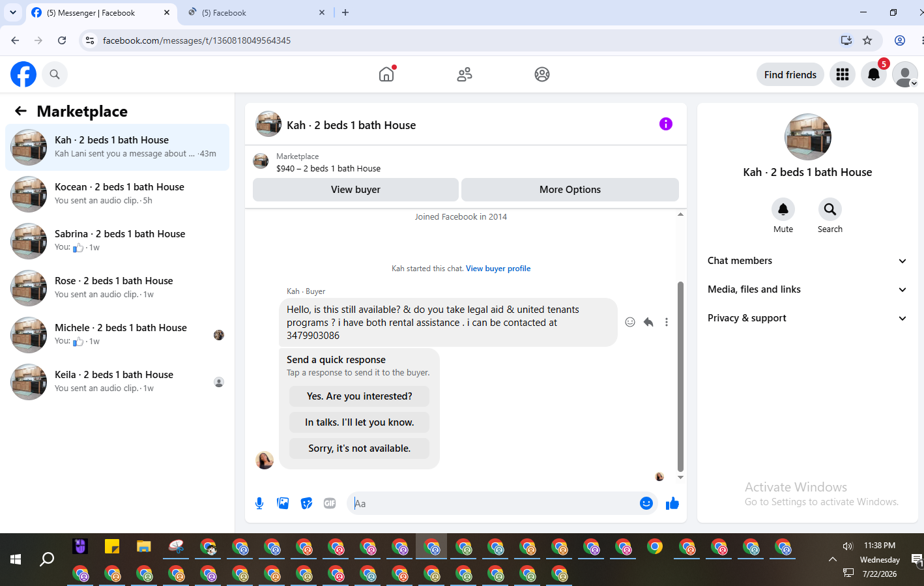Viewport: 924px width, 586px height.
Task: Click the install app icon in the address bar
Action: point(846,40)
